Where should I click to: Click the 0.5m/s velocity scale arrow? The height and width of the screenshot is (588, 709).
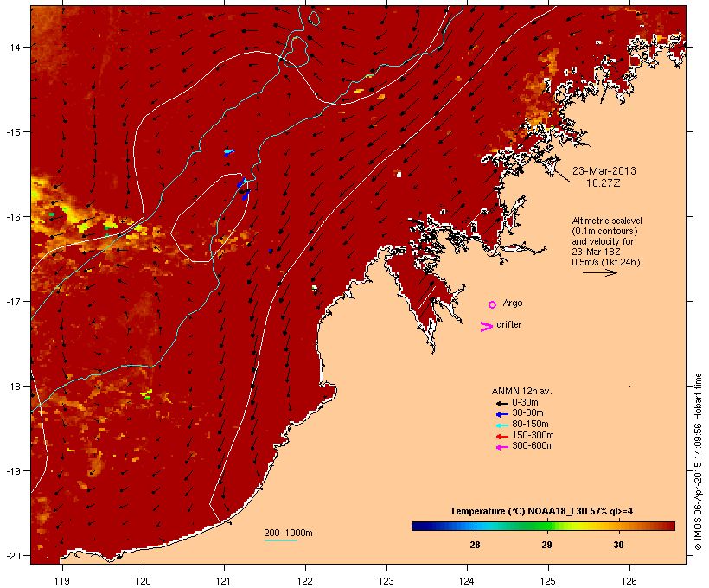point(600,272)
